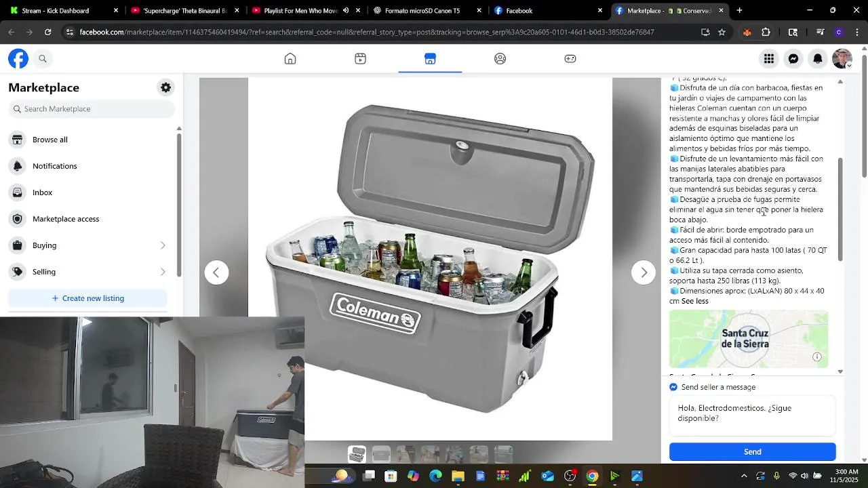Open Wi-Fi network tray icon
This screenshot has width=868, height=488.
tap(793, 476)
